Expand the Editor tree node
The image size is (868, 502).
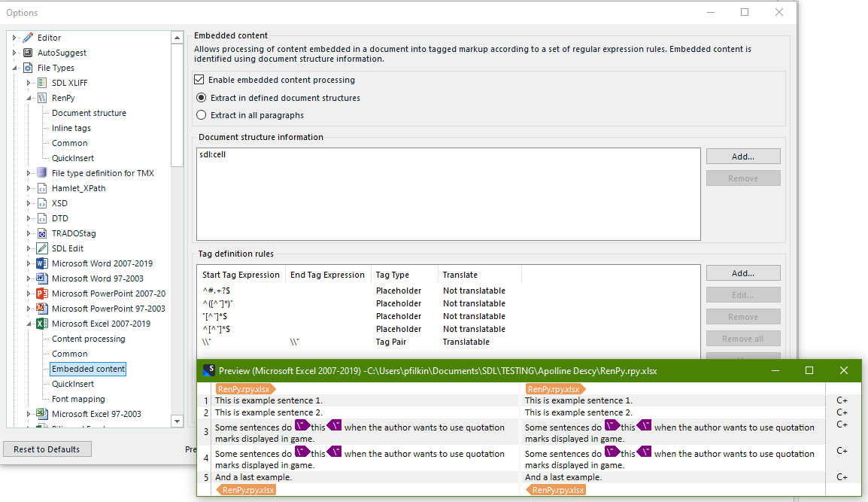[14, 38]
